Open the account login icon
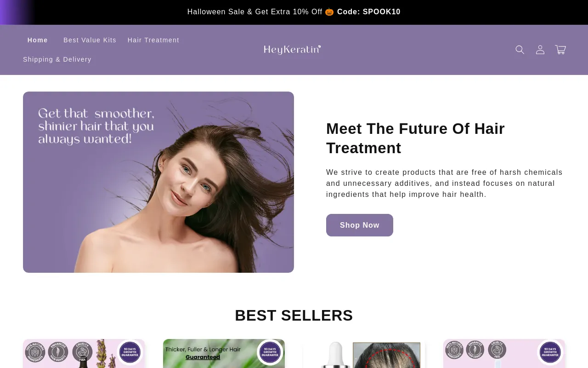The height and width of the screenshot is (368, 588). tap(540, 50)
